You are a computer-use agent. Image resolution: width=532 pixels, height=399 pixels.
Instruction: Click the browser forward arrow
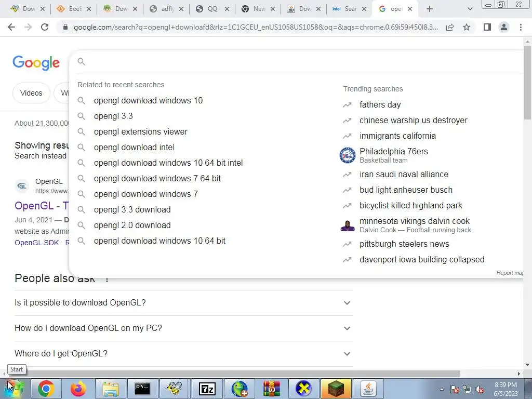[28, 27]
